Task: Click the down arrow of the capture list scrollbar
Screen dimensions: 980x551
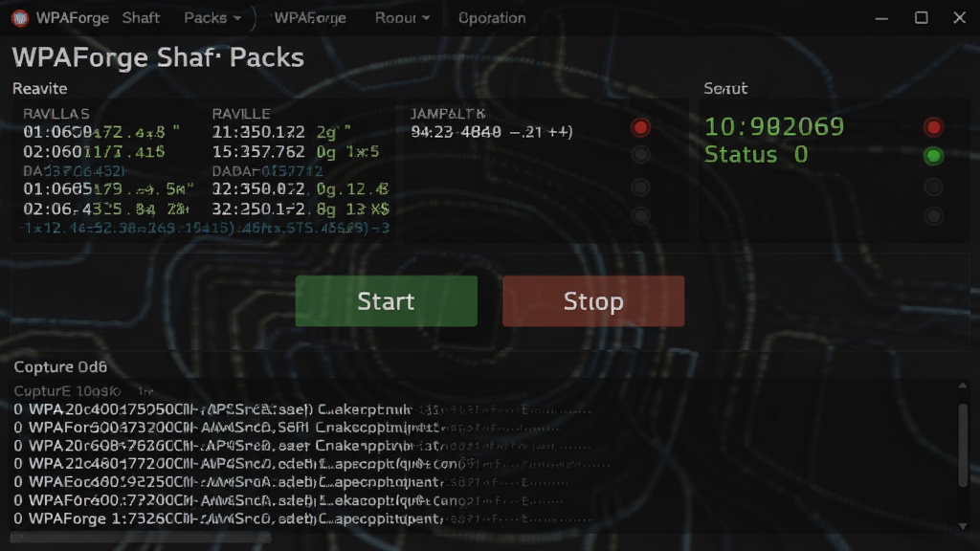Action: pos(963,526)
